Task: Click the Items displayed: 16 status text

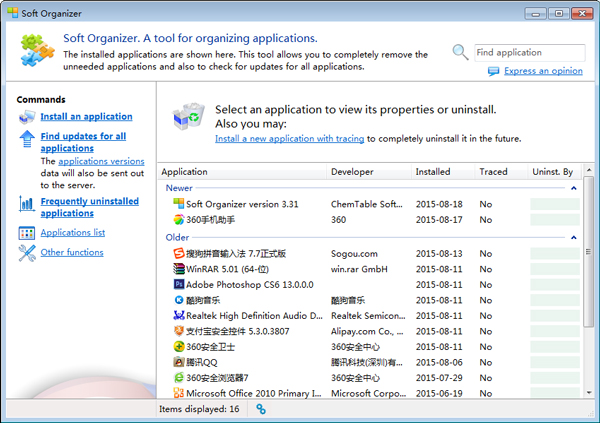Action: [199, 409]
